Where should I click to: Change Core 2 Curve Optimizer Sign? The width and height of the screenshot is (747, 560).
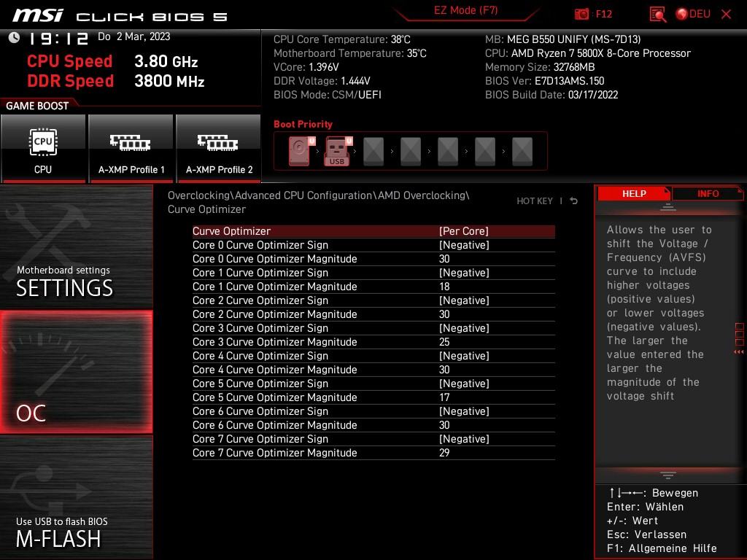(x=373, y=300)
